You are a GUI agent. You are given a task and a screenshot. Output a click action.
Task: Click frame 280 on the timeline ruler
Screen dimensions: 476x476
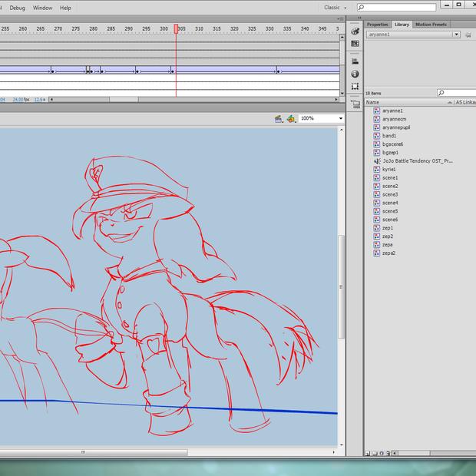point(93,28)
